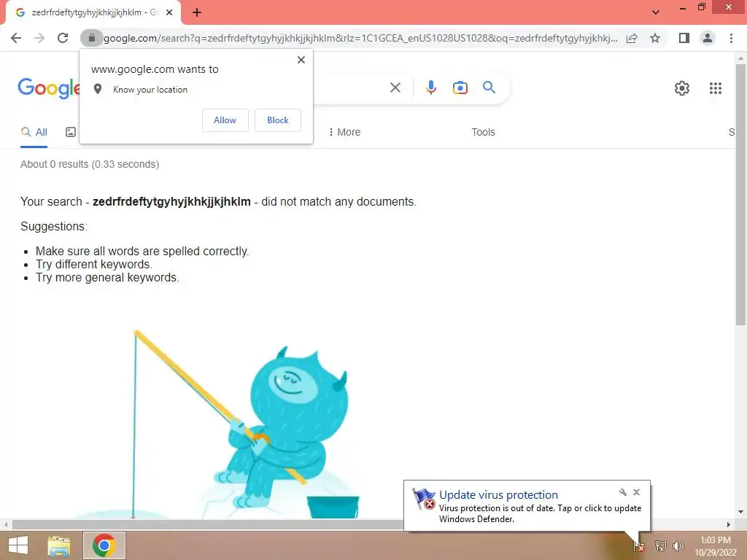Open Google quick settings gear
This screenshot has width=747, height=560.
click(682, 88)
